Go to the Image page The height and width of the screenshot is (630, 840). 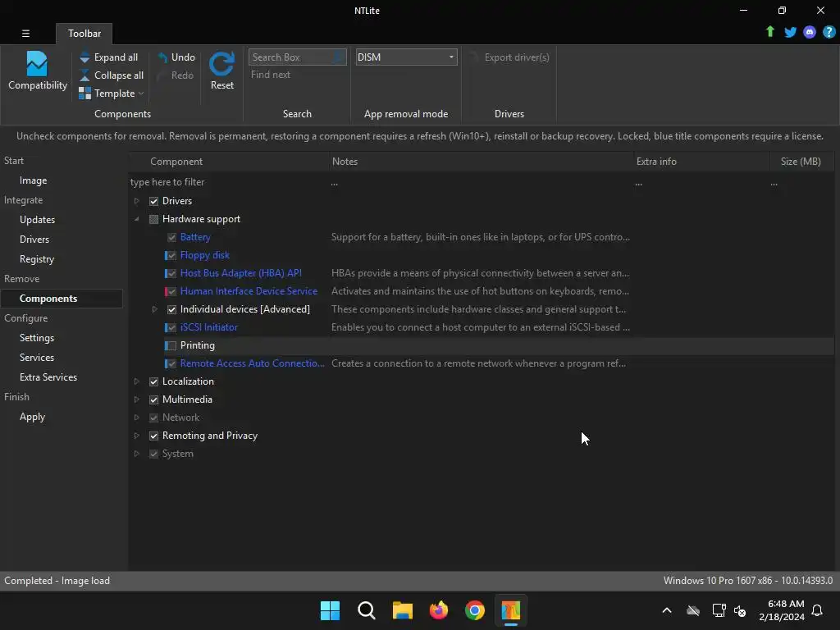click(x=33, y=180)
